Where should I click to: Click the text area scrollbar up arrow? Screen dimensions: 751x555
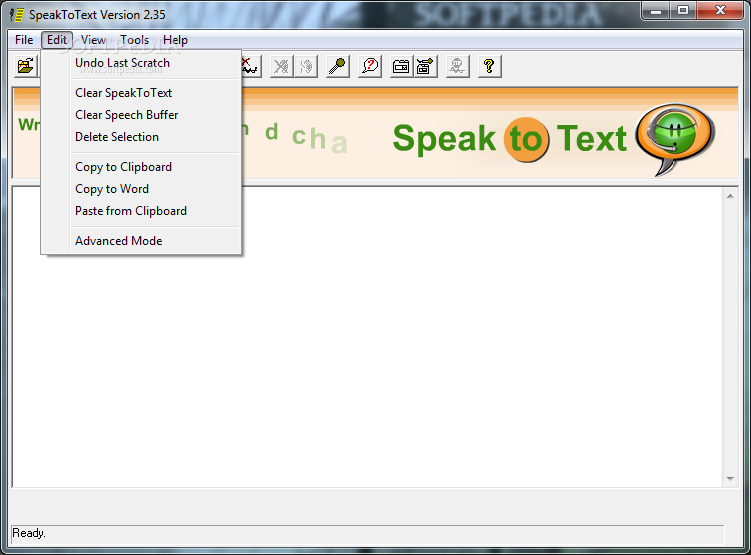click(730, 196)
